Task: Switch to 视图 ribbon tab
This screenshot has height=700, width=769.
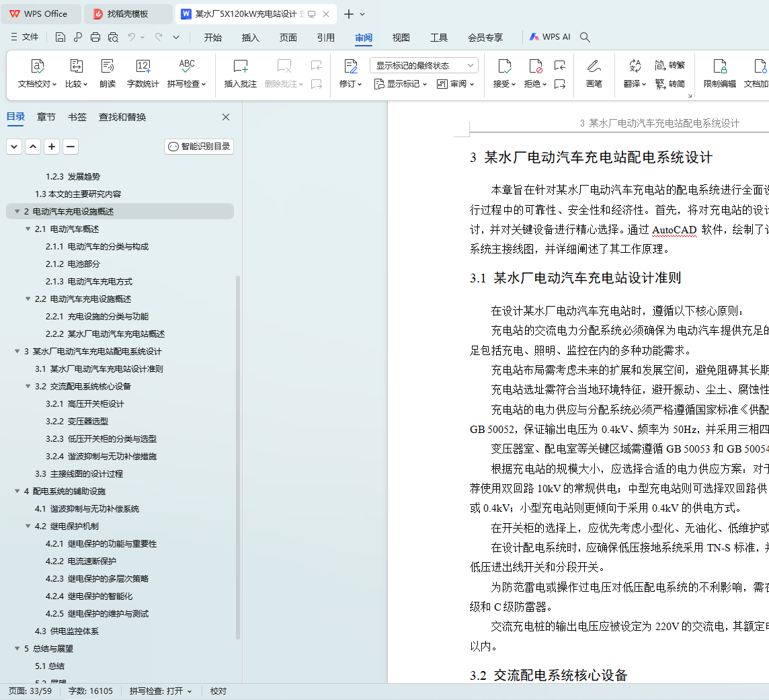Action: [401, 37]
